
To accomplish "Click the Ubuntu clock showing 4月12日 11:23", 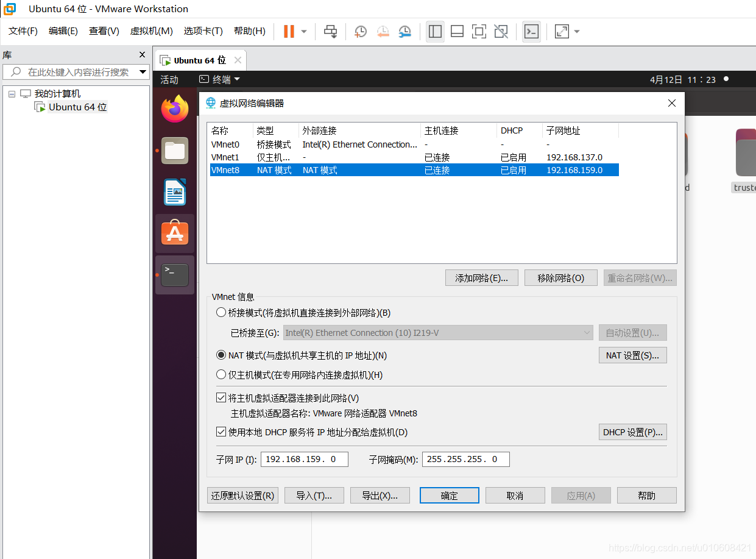I will pyautogui.click(x=683, y=80).
